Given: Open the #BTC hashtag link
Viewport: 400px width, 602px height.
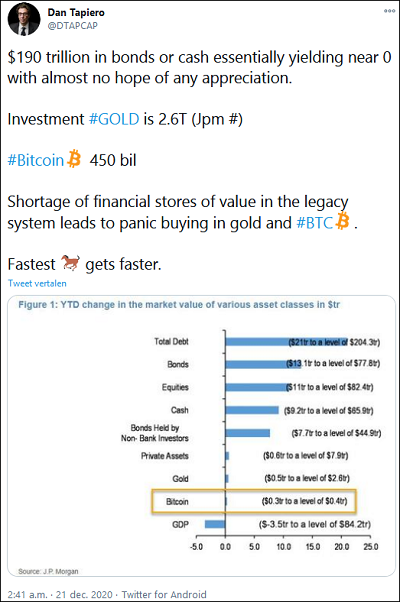Looking at the screenshot, I should coord(315,223).
